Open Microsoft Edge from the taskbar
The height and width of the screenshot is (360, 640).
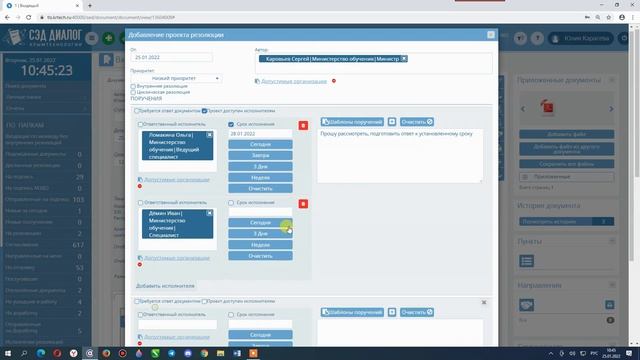41,353
